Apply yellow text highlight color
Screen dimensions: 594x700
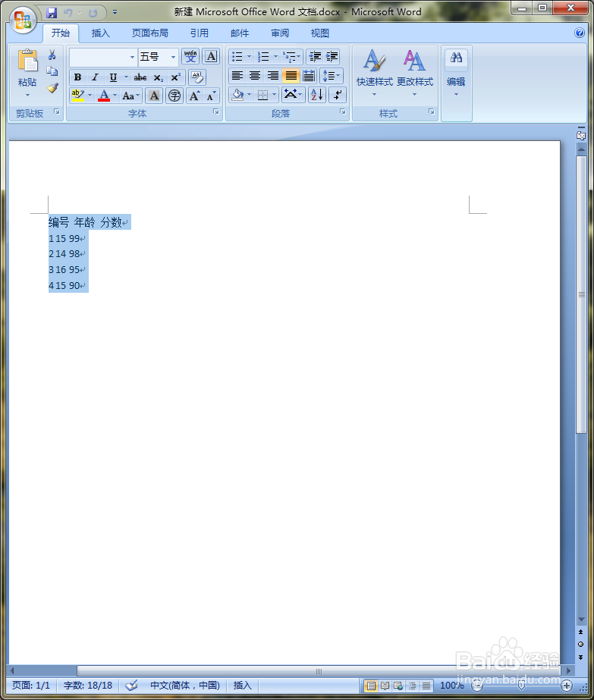[78, 95]
